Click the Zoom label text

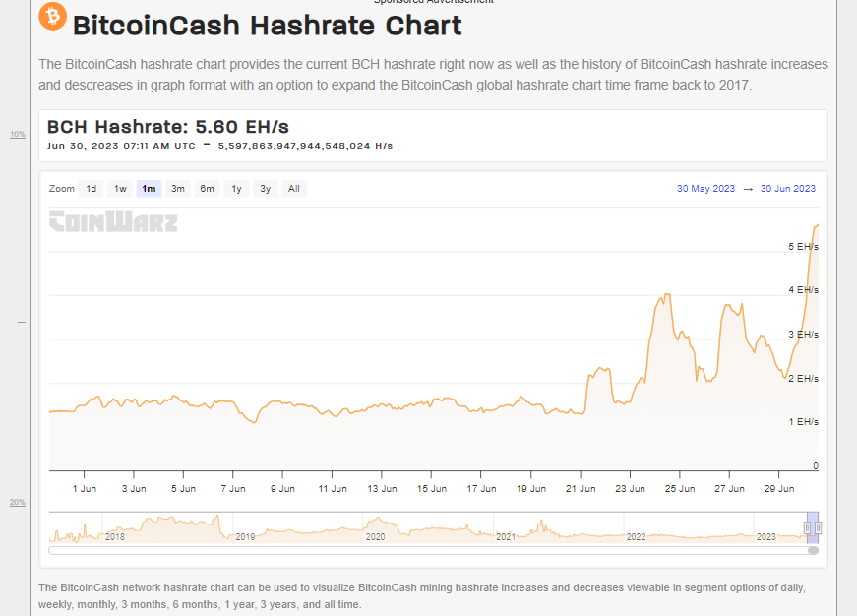pyautogui.click(x=61, y=189)
